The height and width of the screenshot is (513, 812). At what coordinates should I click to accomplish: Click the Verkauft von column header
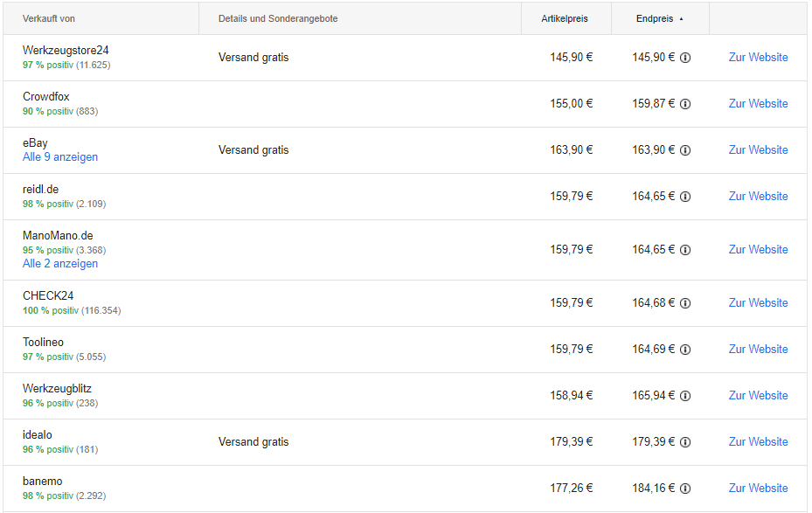pos(49,18)
